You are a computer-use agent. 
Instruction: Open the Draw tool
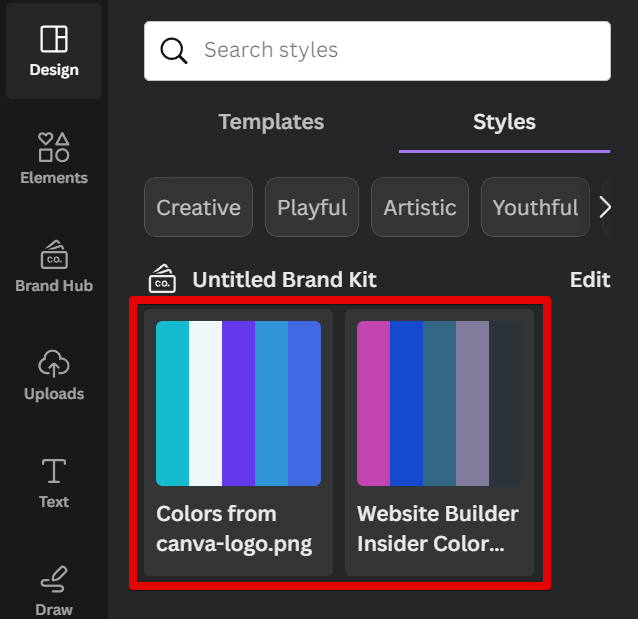click(x=54, y=590)
